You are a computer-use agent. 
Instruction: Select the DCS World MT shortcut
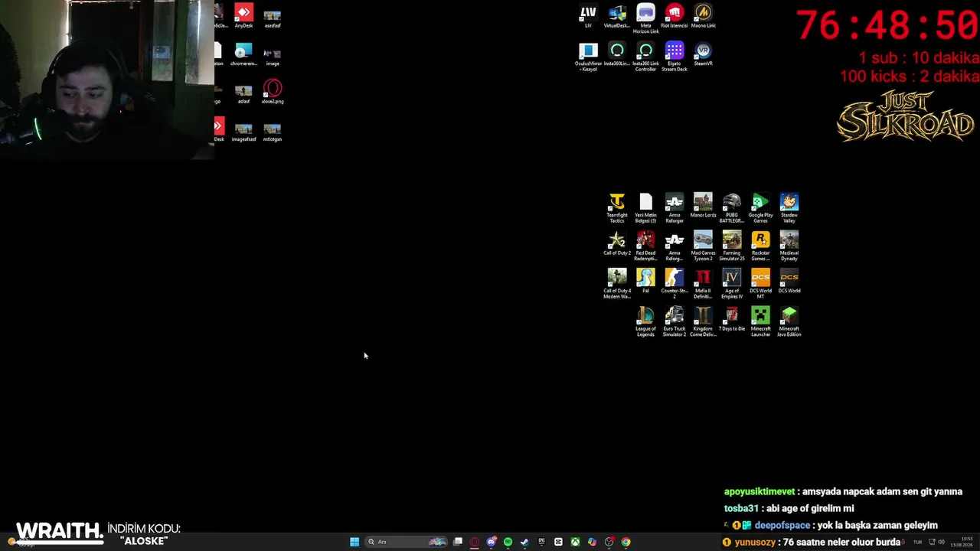pos(760,284)
